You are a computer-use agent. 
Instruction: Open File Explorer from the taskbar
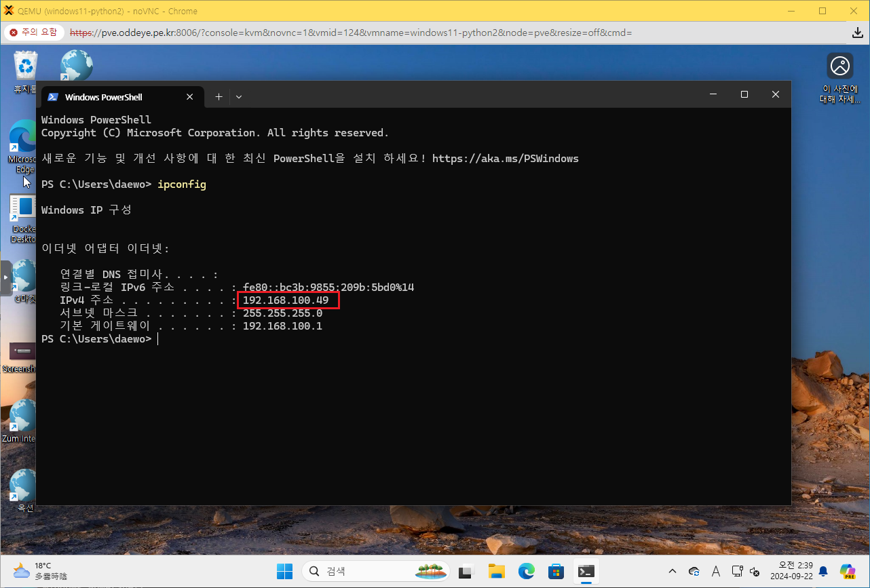[497, 572]
